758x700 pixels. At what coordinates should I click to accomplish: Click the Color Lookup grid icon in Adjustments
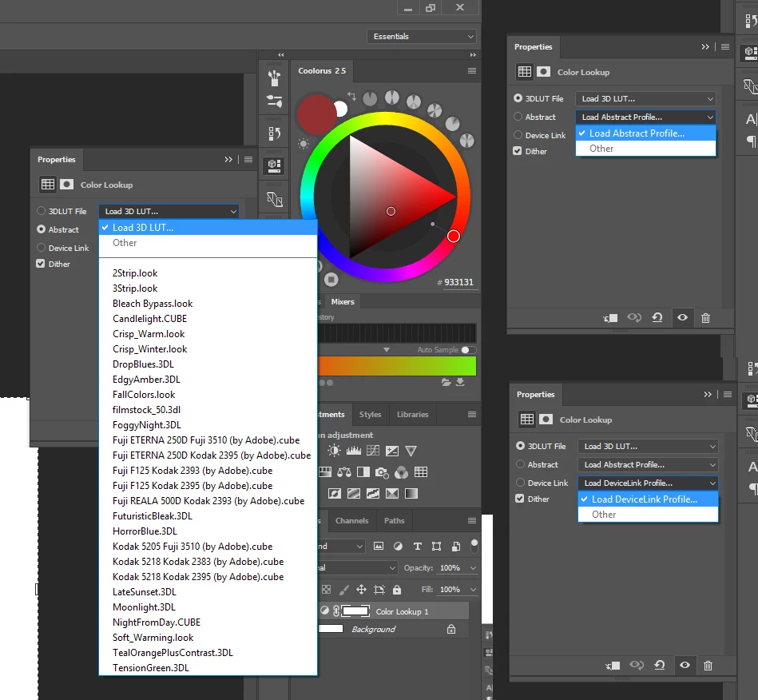pos(421,472)
